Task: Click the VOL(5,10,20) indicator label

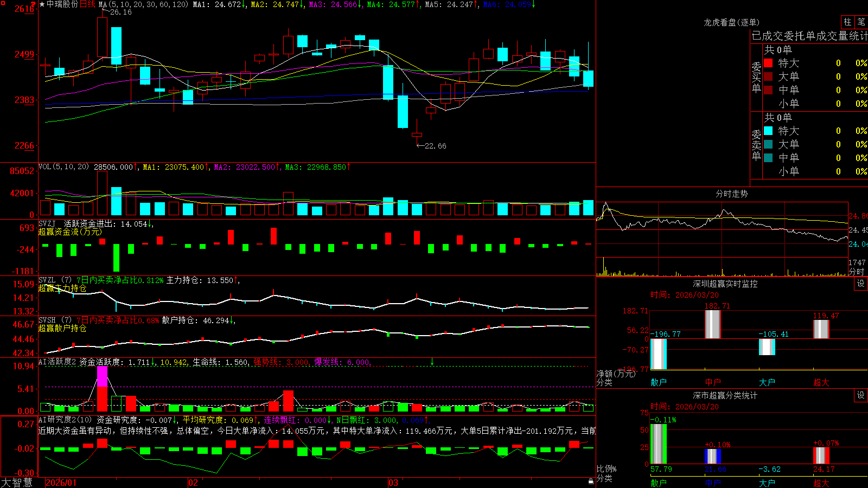Action: click(x=63, y=166)
